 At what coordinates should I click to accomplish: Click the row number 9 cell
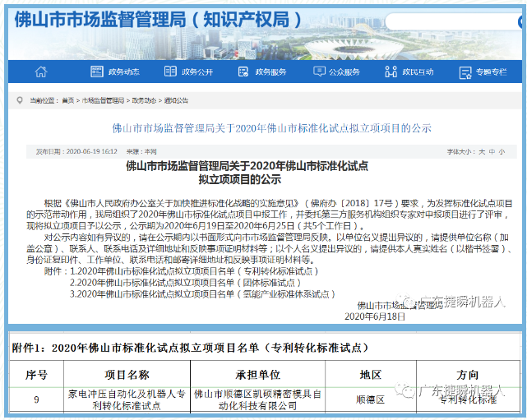pyautogui.click(x=36, y=399)
